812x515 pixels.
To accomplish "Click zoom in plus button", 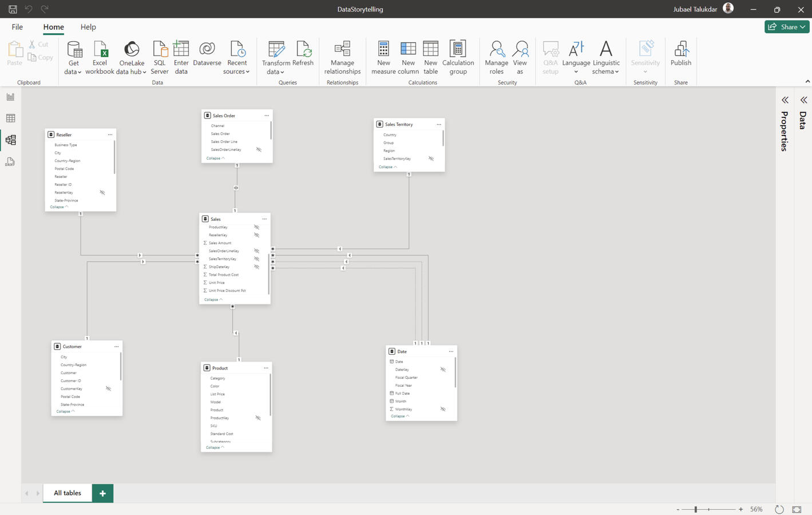I will tap(740, 509).
